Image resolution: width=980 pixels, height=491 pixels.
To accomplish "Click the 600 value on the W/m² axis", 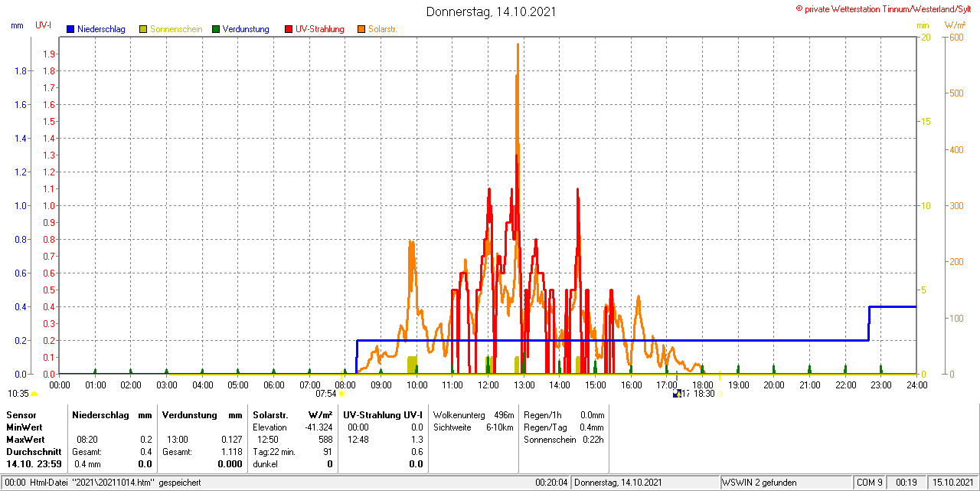I will [x=955, y=37].
